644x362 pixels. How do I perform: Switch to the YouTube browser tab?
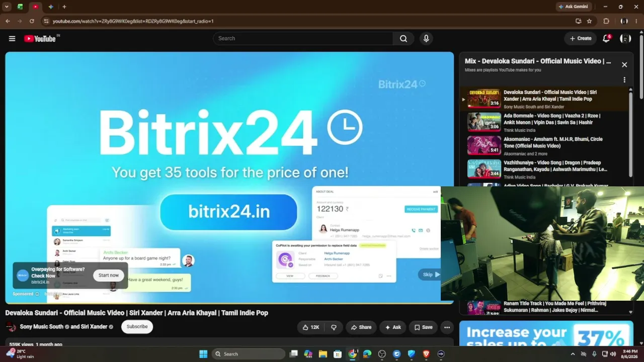point(35,7)
